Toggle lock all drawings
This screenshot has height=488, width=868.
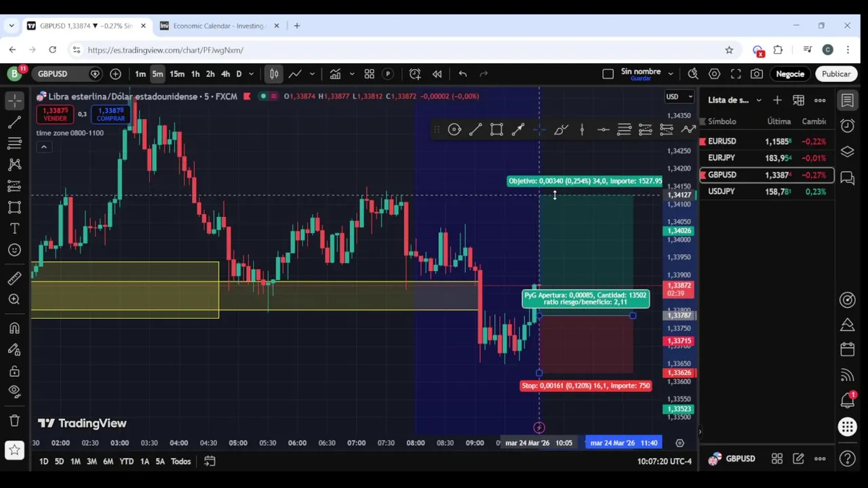tap(14, 371)
